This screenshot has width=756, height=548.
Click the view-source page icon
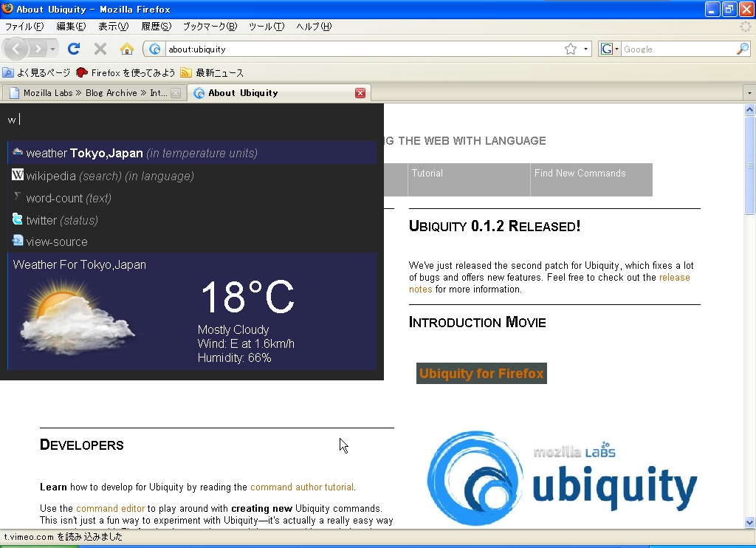tap(18, 240)
